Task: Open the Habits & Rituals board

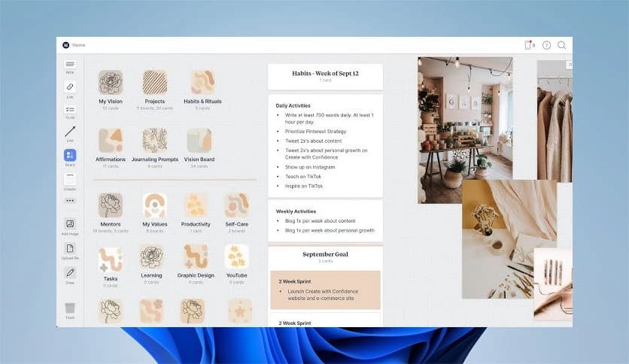Action: coord(202,83)
